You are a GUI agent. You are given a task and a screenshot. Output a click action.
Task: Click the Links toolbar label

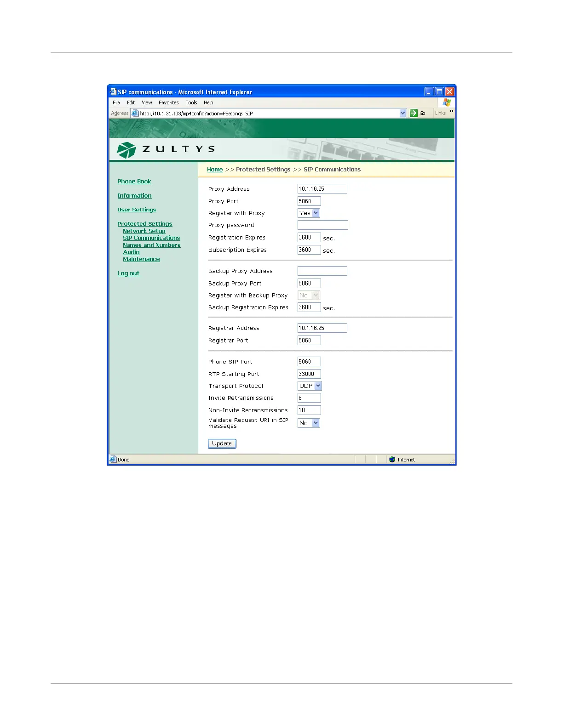pos(440,113)
